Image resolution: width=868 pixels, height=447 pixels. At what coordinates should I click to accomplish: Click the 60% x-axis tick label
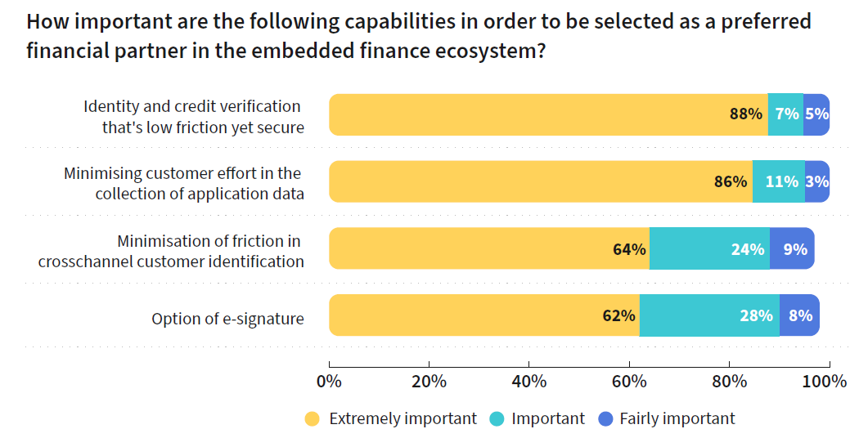pyautogui.click(x=629, y=381)
